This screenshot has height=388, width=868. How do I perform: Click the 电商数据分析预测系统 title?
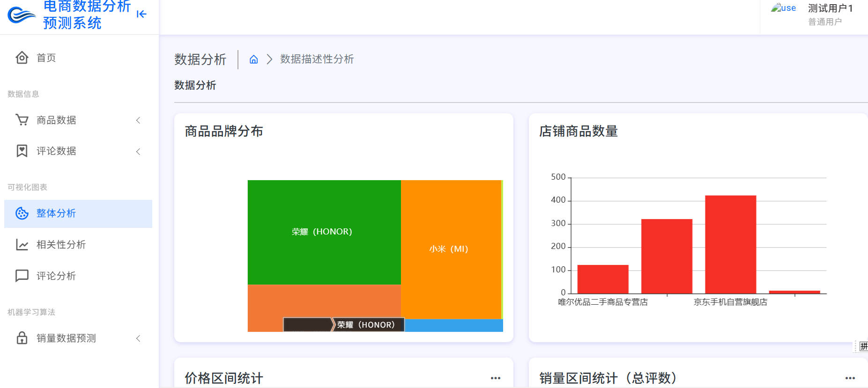click(x=87, y=15)
